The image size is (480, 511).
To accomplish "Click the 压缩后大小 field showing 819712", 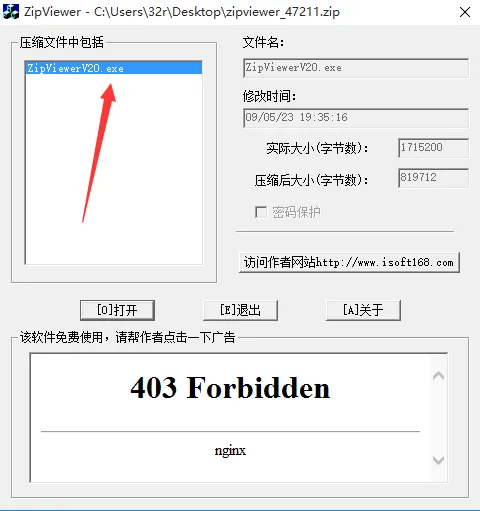I will [433, 178].
